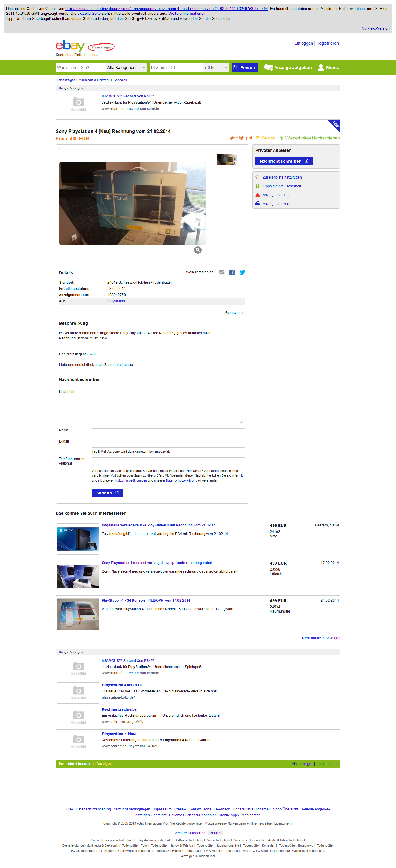Viewport: 396px width, 868px height.
Task: Click the Name input field
Action: [168, 432]
